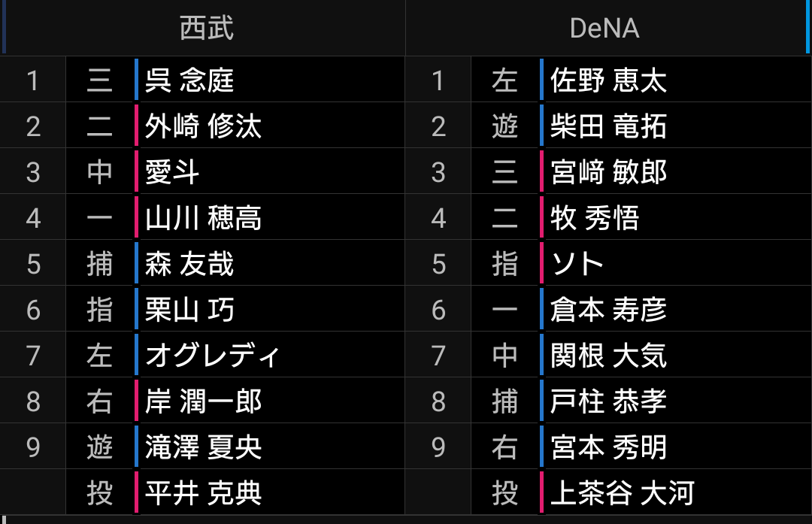Open 牧 秀悟 batting fourth for DeNA
The height and width of the screenshot is (524, 812).
(595, 218)
